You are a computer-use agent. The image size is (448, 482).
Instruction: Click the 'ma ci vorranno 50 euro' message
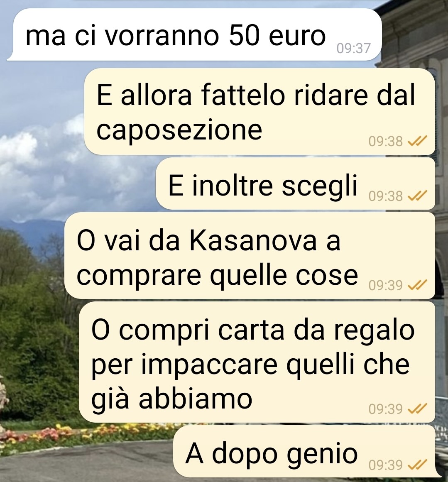[194, 35]
